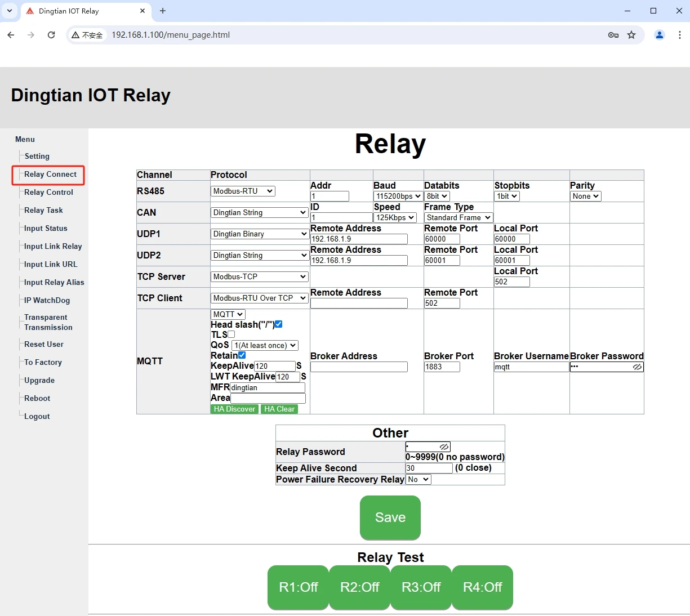Click the Broker Address input field
This screenshot has width=690, height=616.
[x=359, y=367]
